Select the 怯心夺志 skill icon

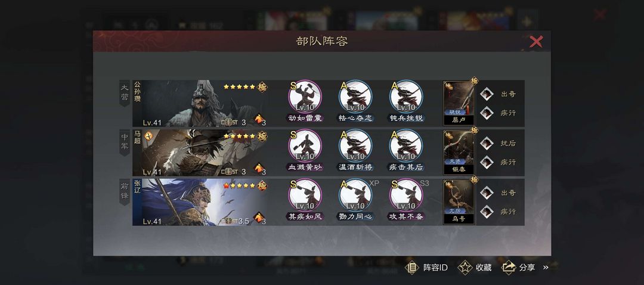(x=355, y=97)
